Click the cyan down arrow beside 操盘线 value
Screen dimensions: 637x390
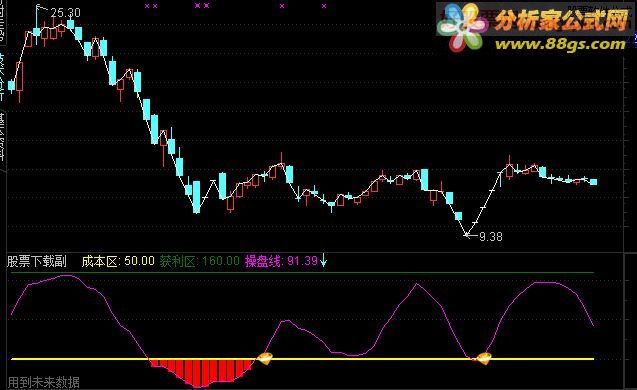click(x=323, y=260)
